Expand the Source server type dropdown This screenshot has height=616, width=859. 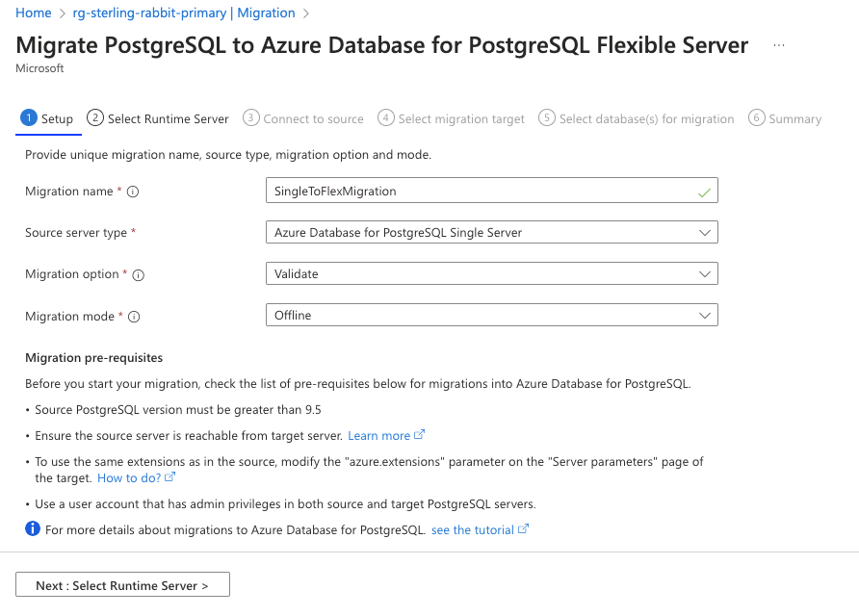(x=491, y=233)
